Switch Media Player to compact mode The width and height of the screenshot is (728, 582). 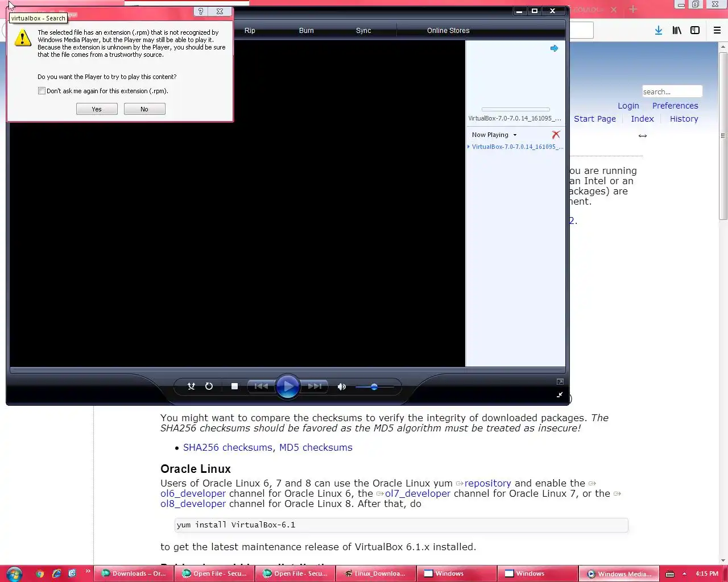(560, 394)
